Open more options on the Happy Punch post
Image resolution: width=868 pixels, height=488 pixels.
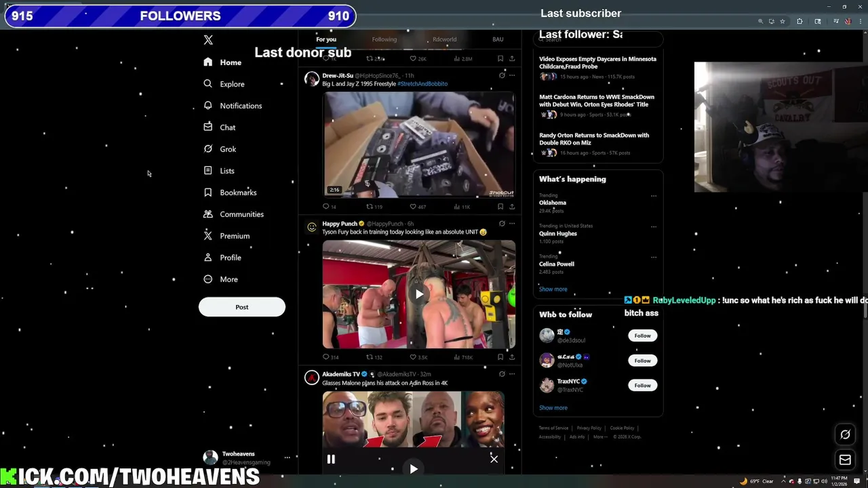pos(512,223)
